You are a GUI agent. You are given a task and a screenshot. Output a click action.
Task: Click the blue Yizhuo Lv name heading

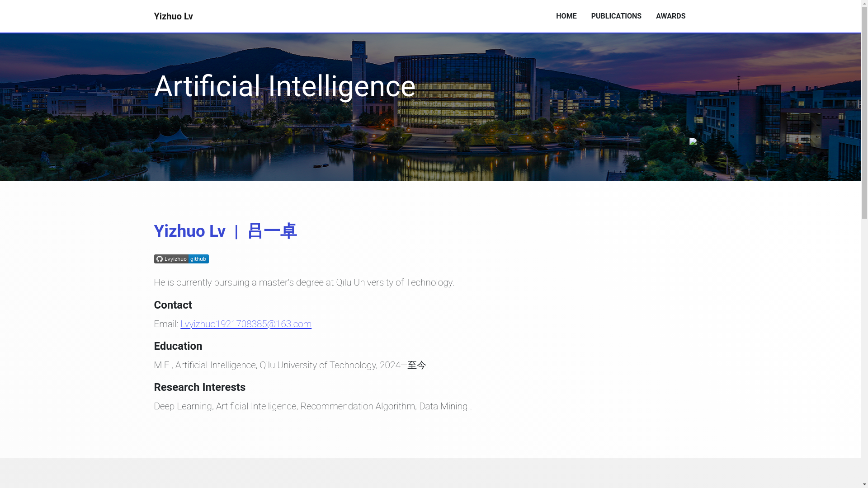click(225, 231)
